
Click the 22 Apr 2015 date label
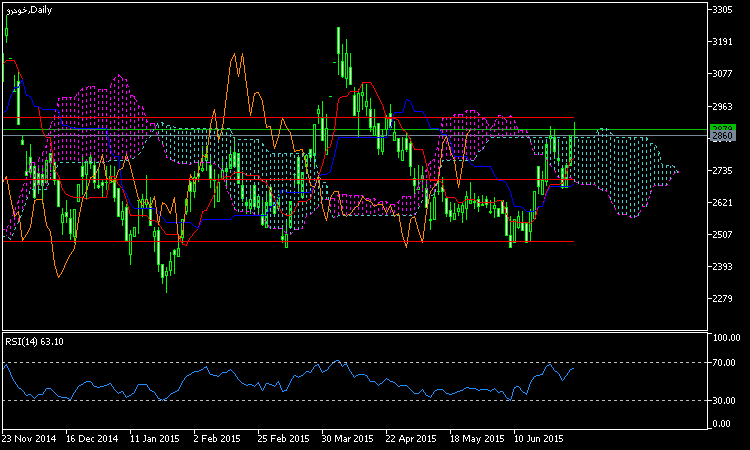[x=411, y=439]
